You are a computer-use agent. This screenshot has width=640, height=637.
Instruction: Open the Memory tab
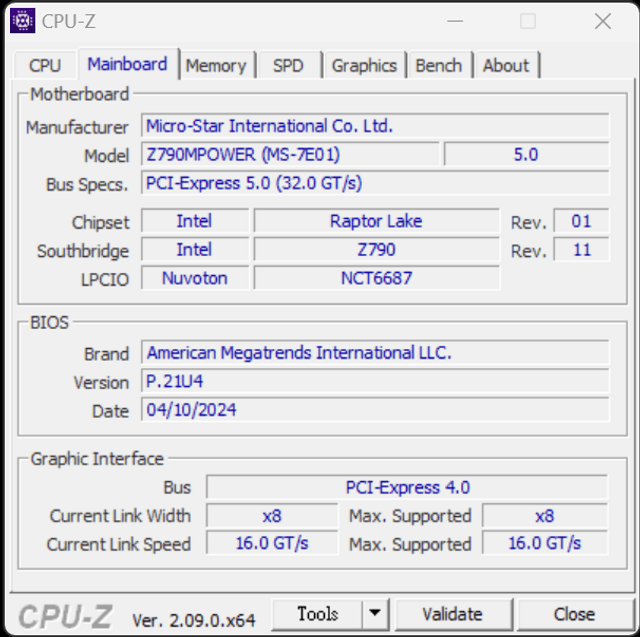point(216,65)
